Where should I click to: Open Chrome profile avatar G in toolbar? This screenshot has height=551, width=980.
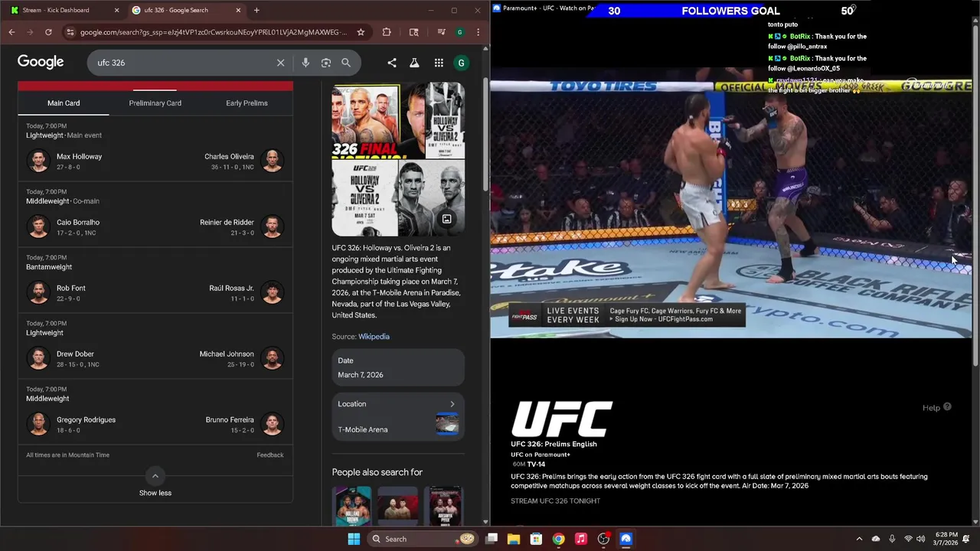point(459,32)
